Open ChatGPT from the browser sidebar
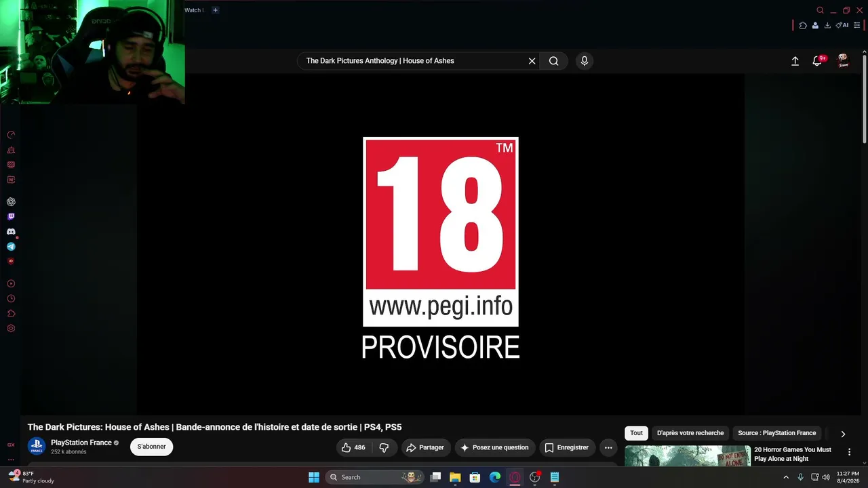 click(11, 202)
